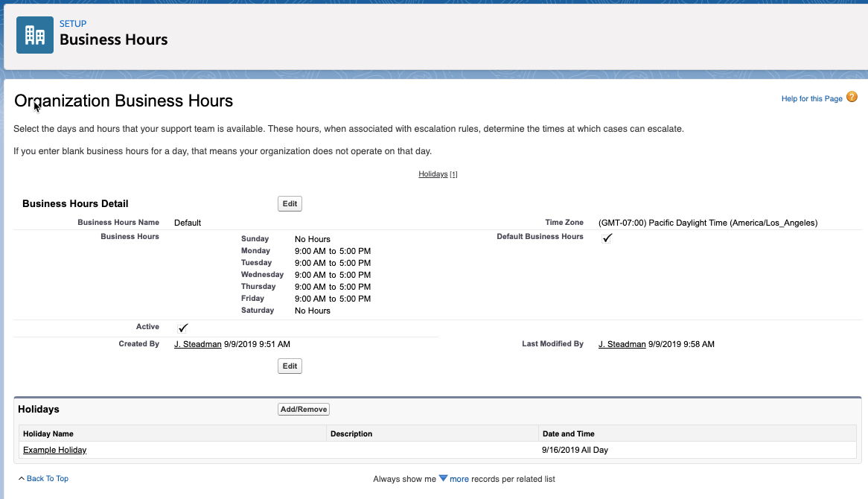This screenshot has height=499, width=868.
Task: Click the Back To Top link
Action: [48, 479]
